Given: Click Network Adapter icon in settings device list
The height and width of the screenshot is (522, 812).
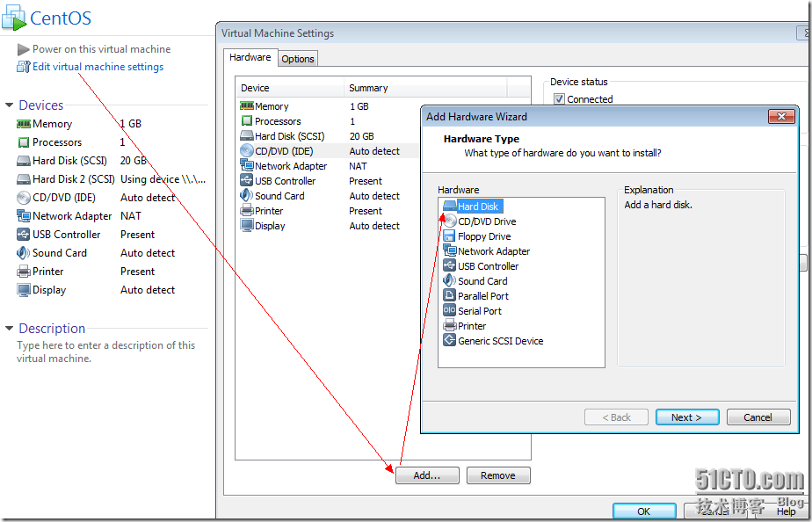Looking at the screenshot, I should click(246, 166).
